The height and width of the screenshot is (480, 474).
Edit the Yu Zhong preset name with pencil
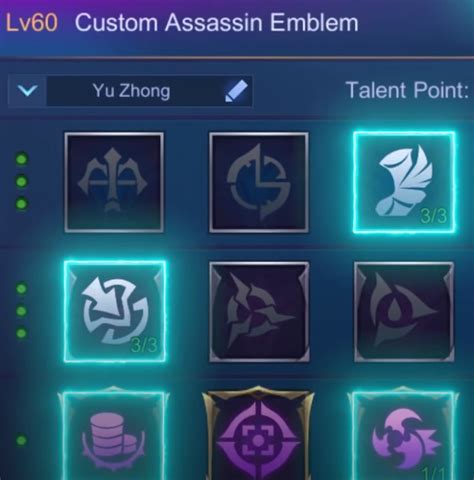point(236,91)
